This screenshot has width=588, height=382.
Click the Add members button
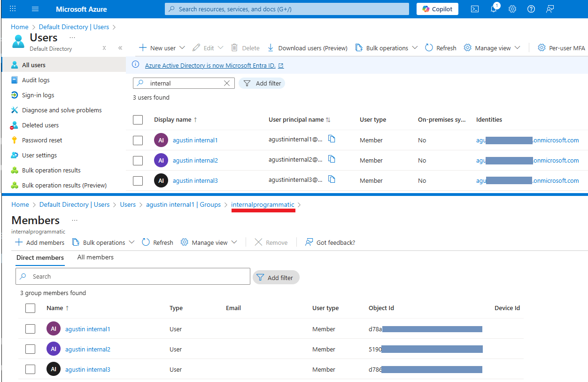tap(40, 242)
